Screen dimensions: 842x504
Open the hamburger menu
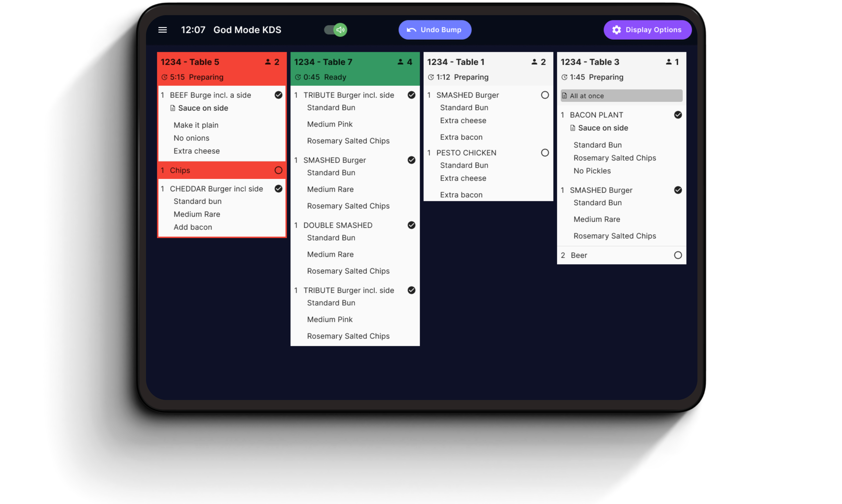[163, 30]
